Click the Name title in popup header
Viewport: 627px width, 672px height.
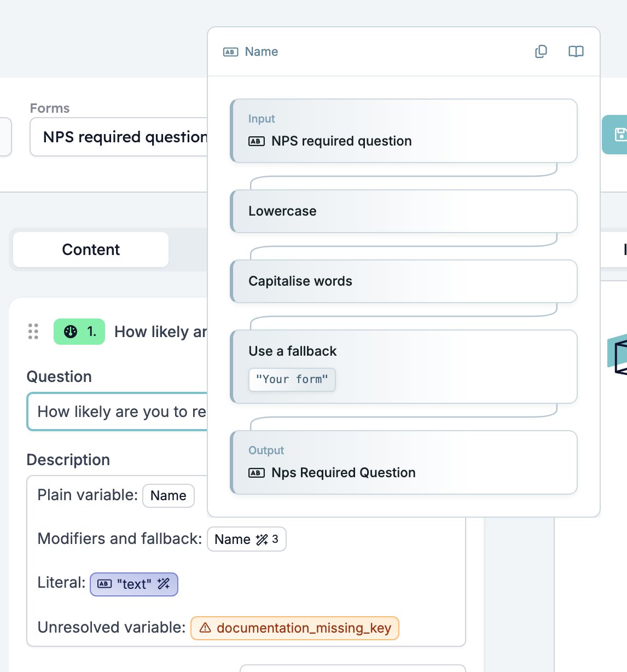point(262,52)
